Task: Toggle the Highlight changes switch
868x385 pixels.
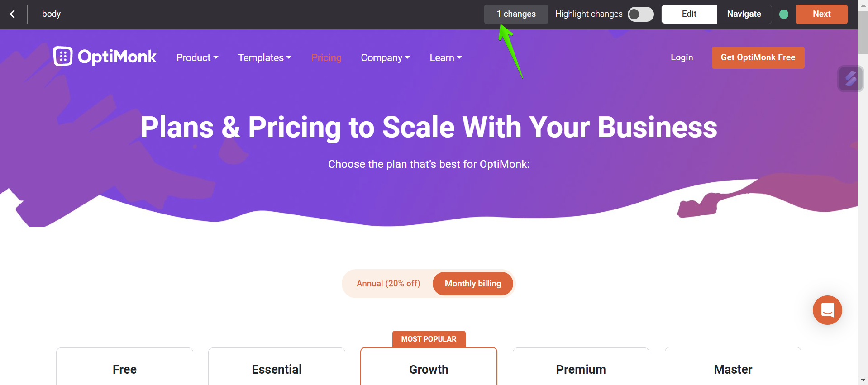Action: 641,14
